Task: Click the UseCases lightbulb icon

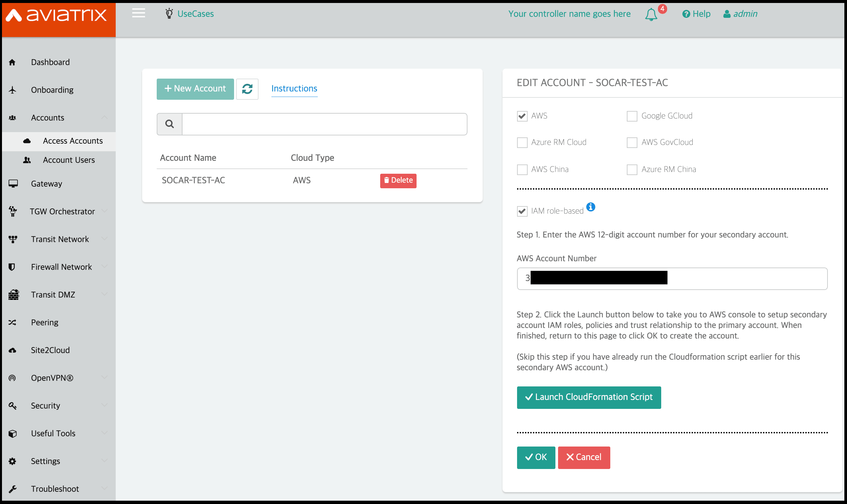Action: [169, 14]
